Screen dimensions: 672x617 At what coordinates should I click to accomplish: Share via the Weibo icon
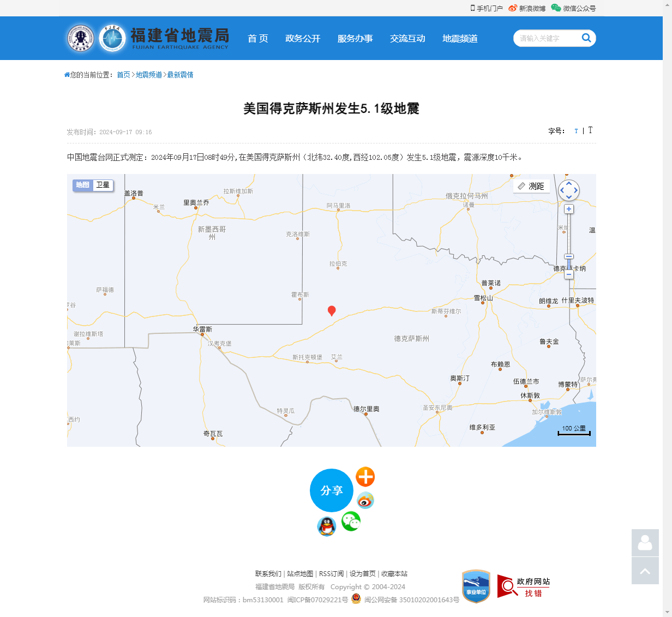[365, 500]
